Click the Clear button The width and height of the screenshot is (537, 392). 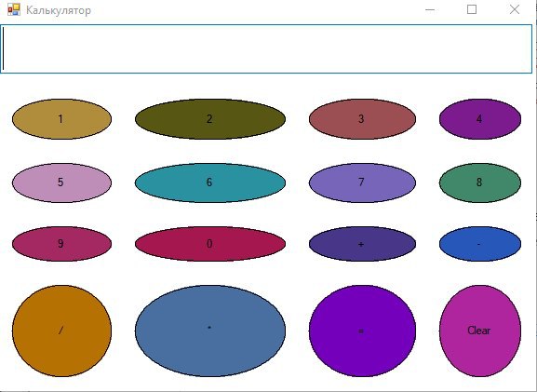(480, 331)
